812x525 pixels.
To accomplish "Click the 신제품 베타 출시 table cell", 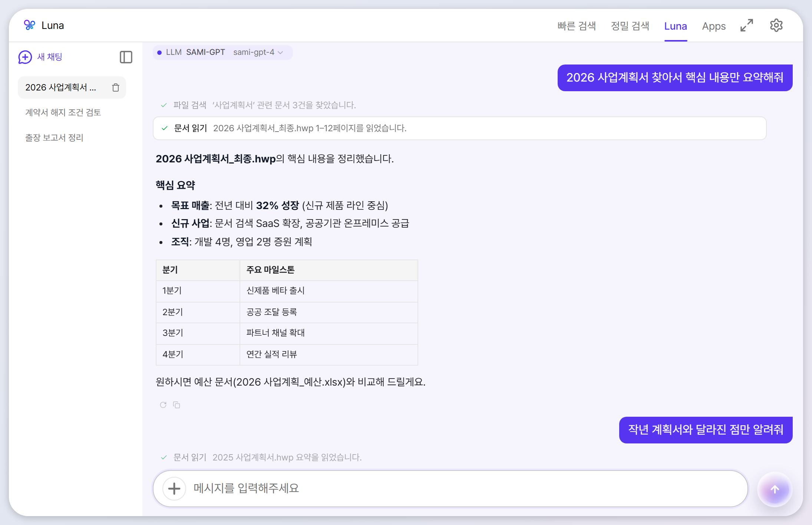I will [x=329, y=291].
